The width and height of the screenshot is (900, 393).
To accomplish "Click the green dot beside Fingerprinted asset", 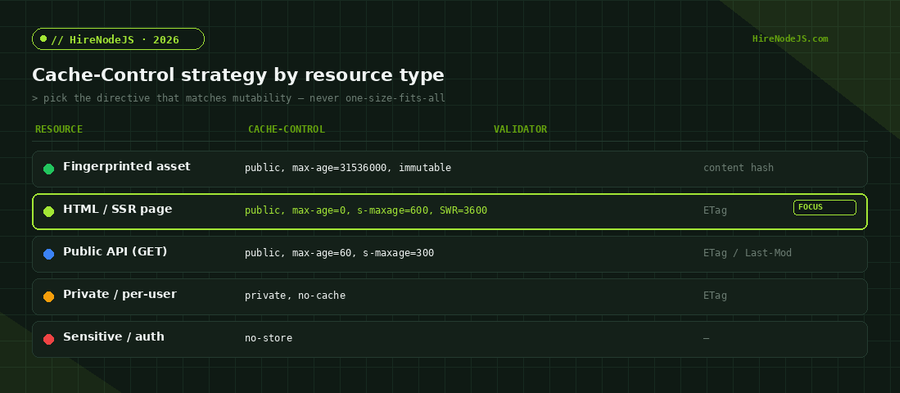I will tap(49, 169).
